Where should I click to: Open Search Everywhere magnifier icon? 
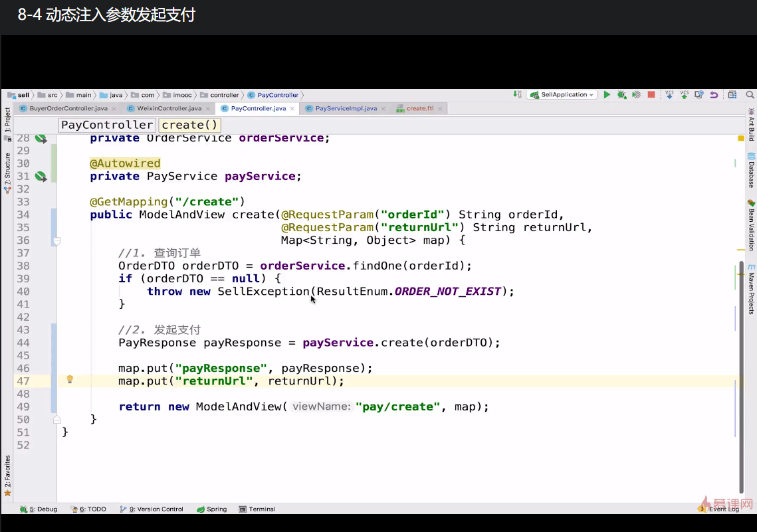tap(750, 94)
